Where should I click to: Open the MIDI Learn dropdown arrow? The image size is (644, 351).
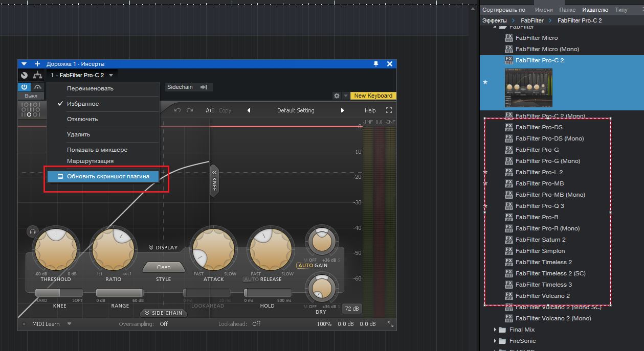[69, 324]
